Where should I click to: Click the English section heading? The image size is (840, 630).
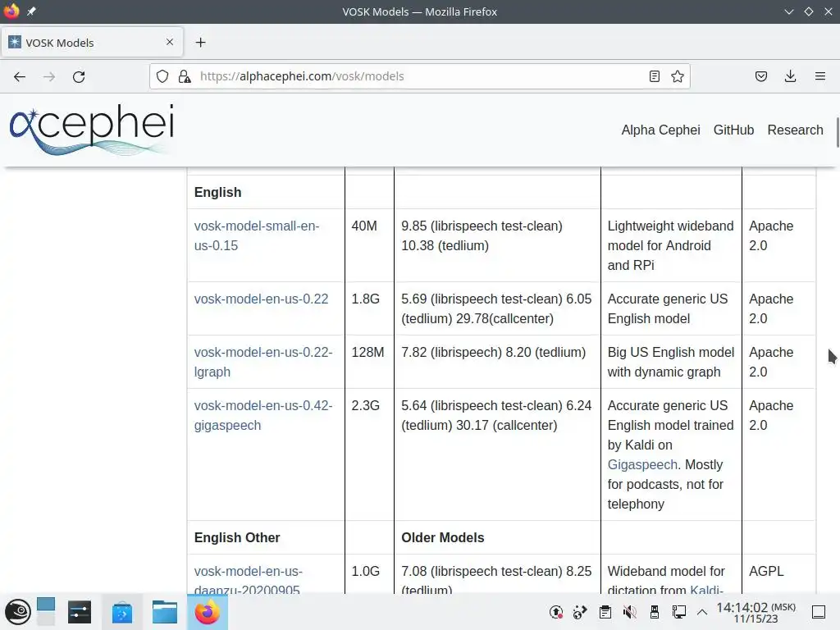tap(217, 192)
